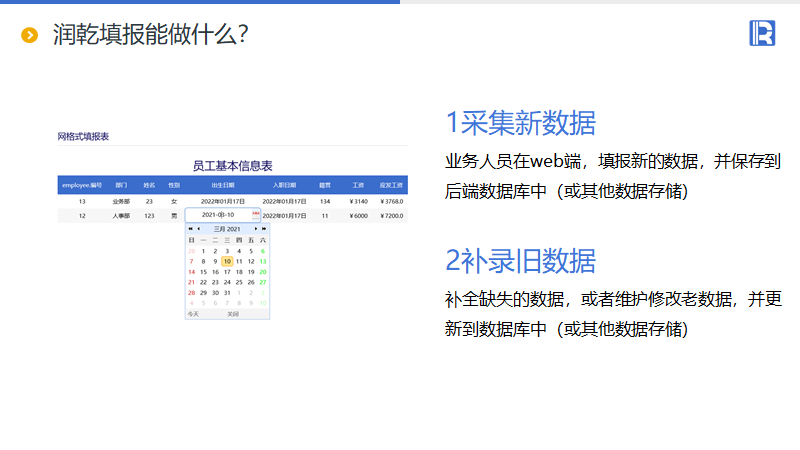Pick day 12 in the calendar

pos(251,261)
